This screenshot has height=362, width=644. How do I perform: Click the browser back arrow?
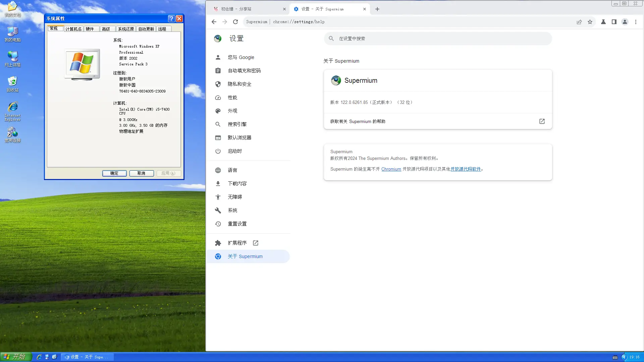tap(214, 22)
